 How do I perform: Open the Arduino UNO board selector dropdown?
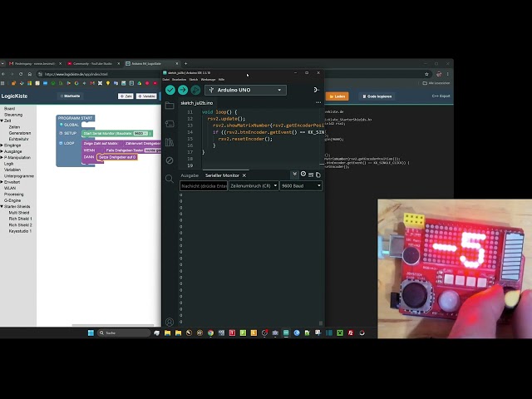coord(246,90)
